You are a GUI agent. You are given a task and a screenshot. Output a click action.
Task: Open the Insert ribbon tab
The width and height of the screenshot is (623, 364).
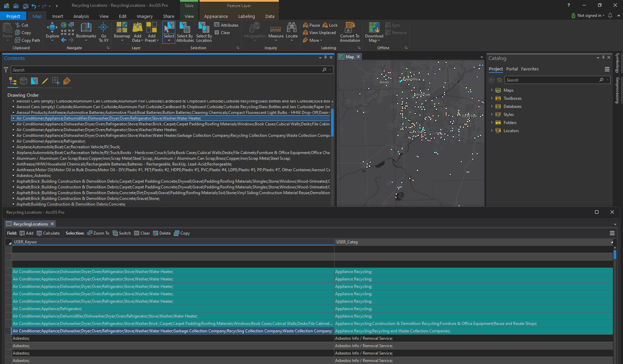(58, 16)
